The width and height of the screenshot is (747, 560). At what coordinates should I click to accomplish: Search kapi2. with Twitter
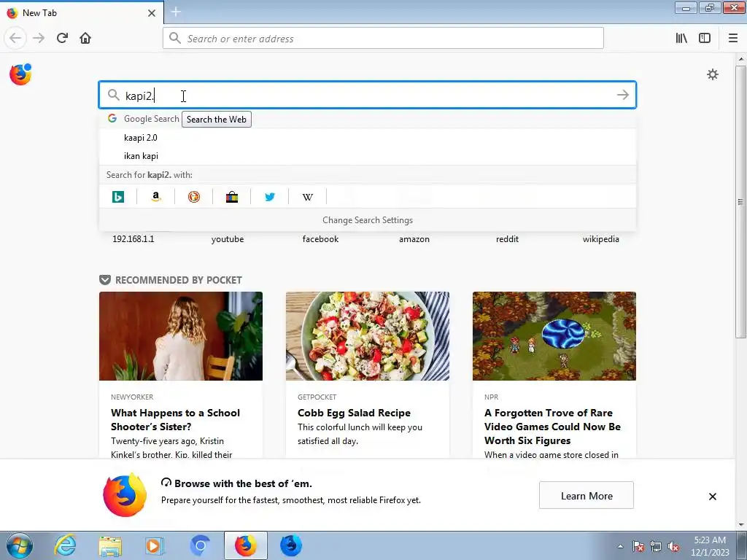(x=270, y=196)
